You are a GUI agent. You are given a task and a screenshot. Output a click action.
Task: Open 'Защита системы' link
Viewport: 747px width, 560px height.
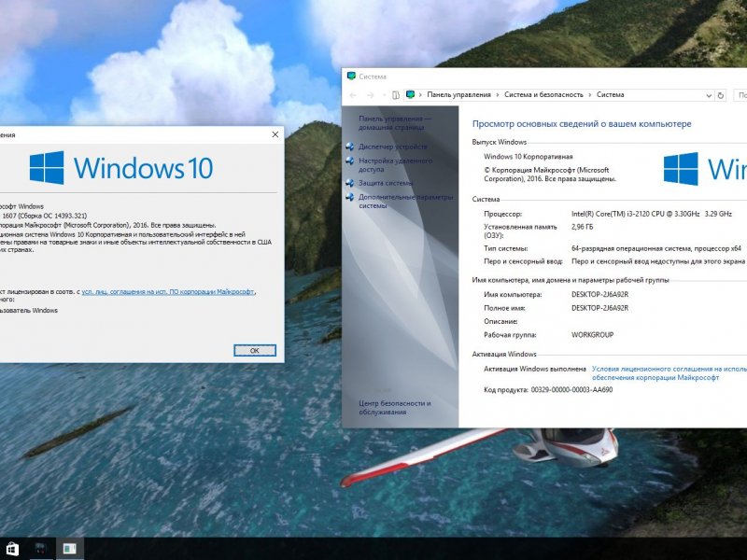[x=386, y=183]
